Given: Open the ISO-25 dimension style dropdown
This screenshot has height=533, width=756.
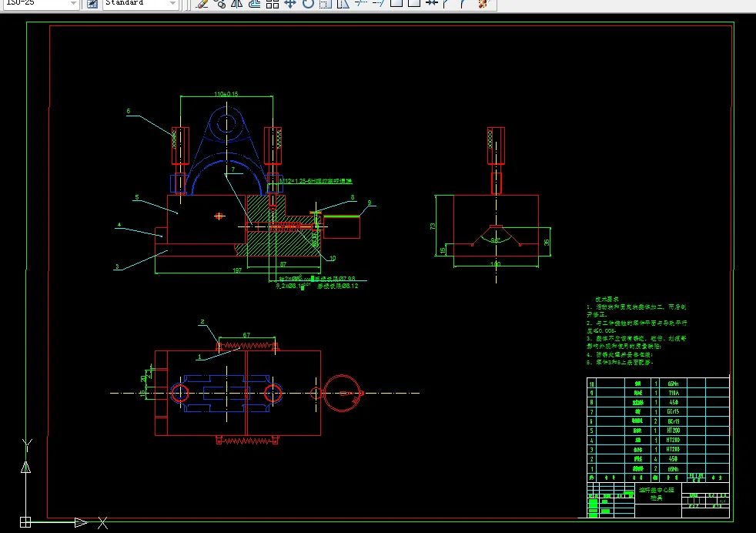Looking at the screenshot, I should (41, 3).
